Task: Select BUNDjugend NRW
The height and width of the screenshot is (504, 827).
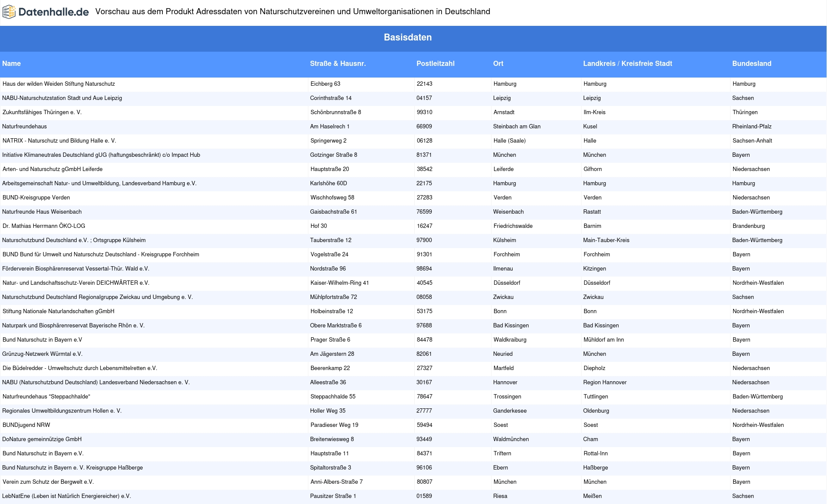Action: tap(26, 425)
